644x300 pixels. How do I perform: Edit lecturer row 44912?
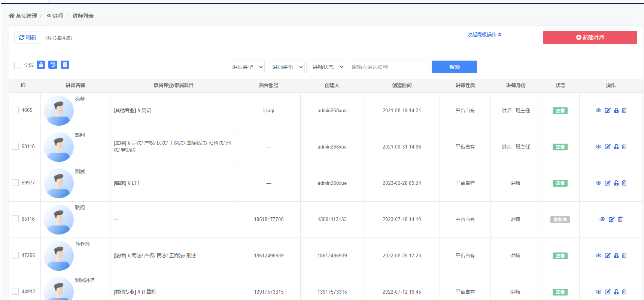(x=608, y=292)
